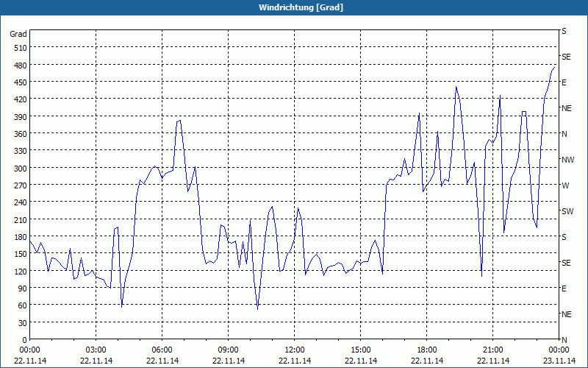Select the 360 y-axis value
Image resolution: width=588 pixels, height=368 pixels.
pos(21,134)
